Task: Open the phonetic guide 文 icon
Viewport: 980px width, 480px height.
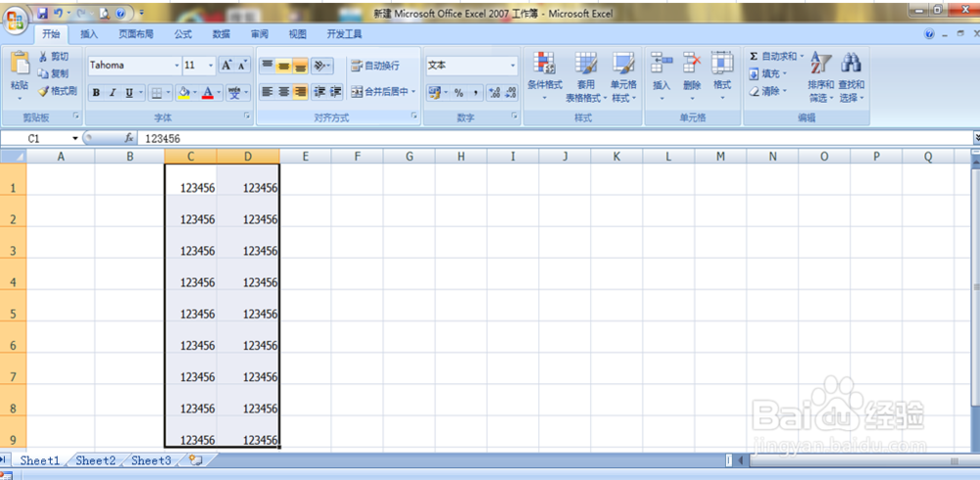Action: 234,93
